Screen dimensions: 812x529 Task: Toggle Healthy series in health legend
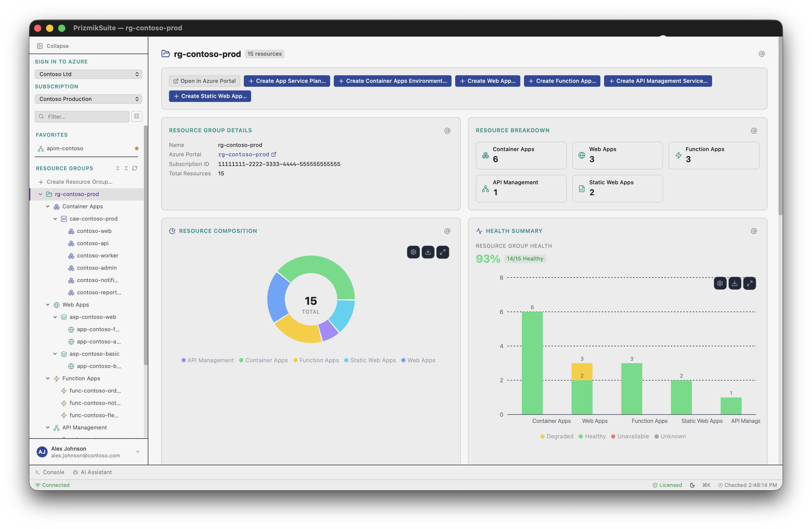592,436
